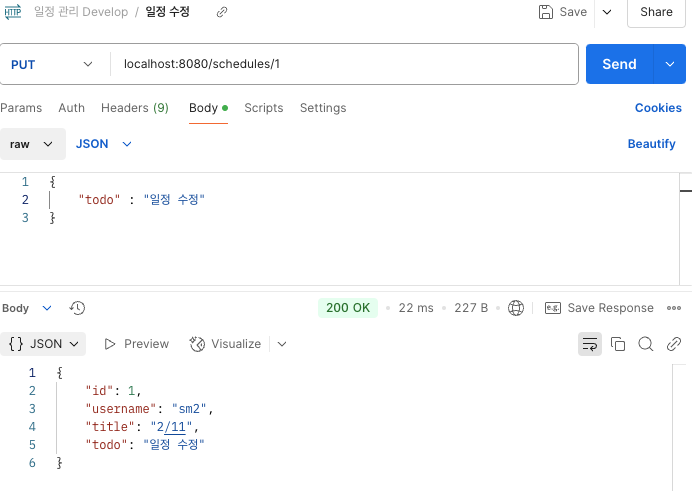This screenshot has width=692, height=491.
Task: Click the Save Response button
Action: (599, 308)
